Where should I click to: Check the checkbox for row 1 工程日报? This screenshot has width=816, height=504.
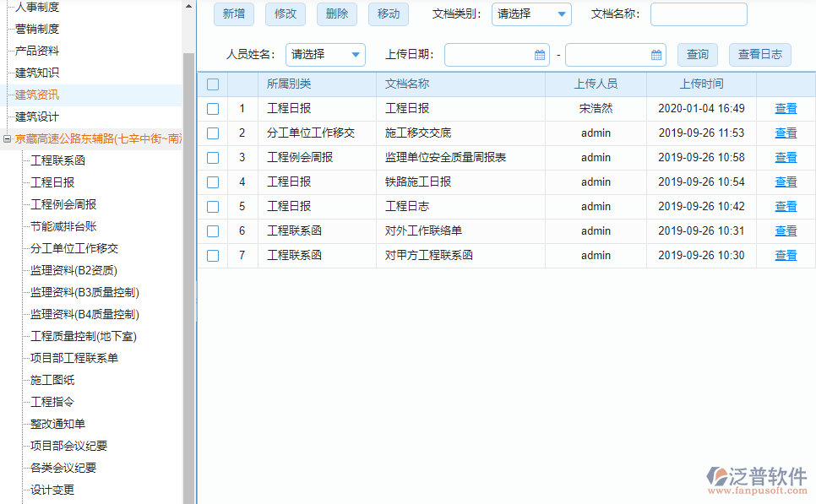point(213,108)
